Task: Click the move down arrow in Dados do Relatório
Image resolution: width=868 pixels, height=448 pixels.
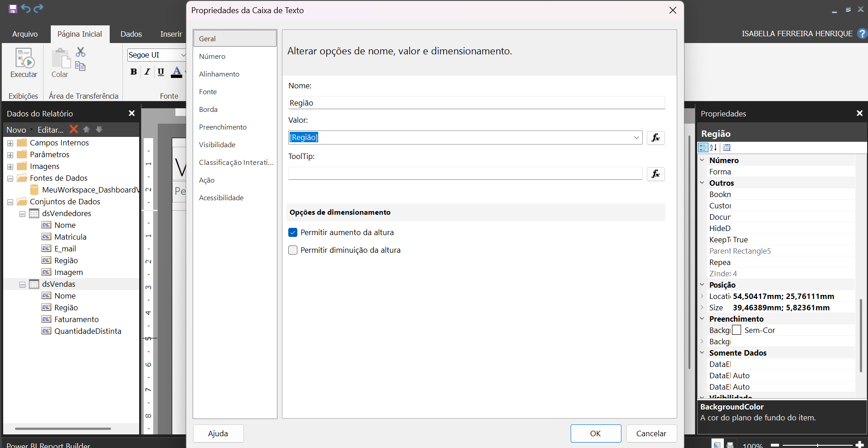Action: click(x=99, y=130)
